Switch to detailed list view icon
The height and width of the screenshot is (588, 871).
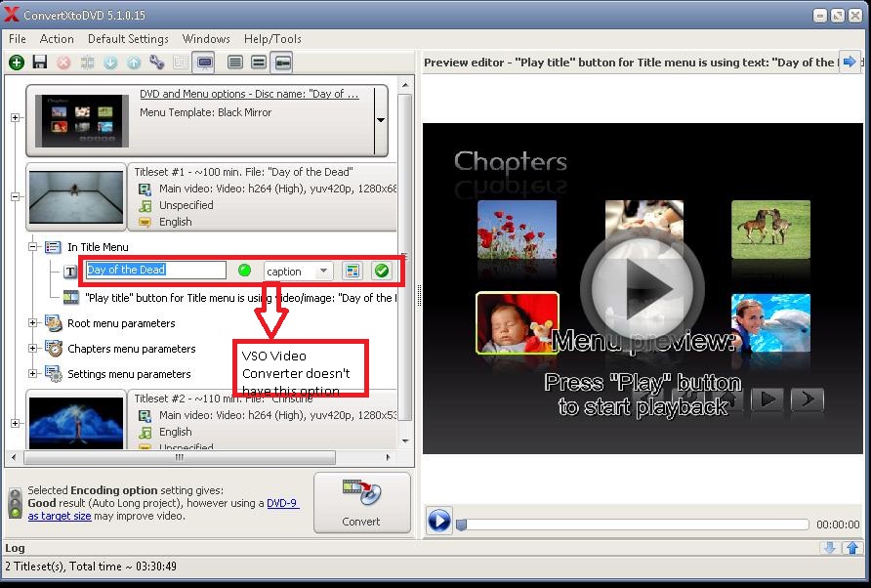pyautogui.click(x=235, y=63)
